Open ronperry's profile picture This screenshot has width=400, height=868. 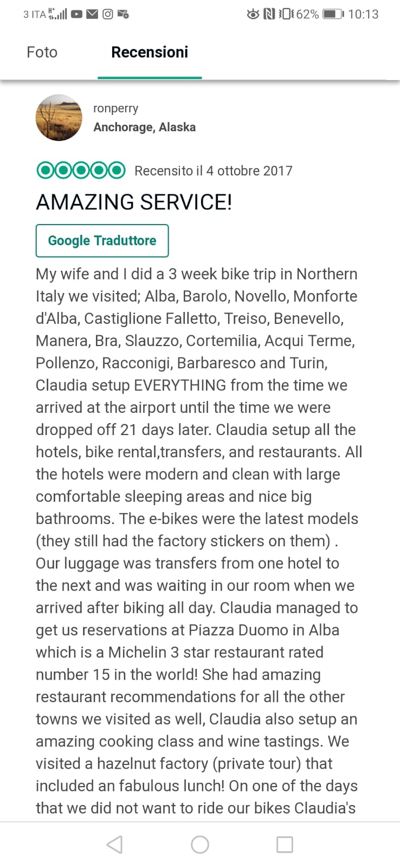[x=59, y=118]
